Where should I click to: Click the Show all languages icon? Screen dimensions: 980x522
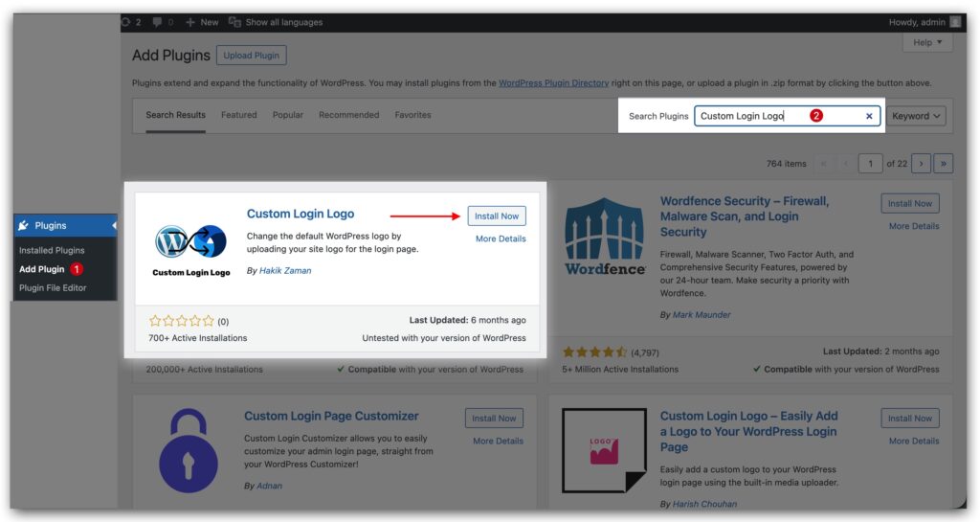234,22
